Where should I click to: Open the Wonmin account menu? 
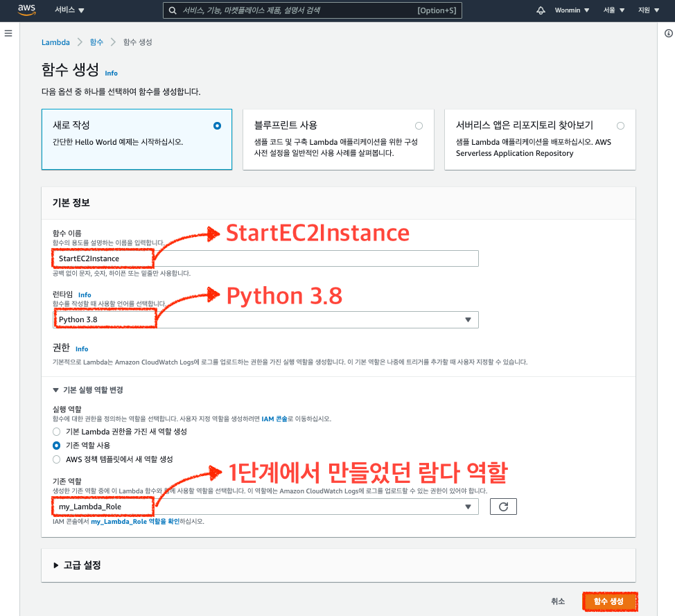point(572,10)
